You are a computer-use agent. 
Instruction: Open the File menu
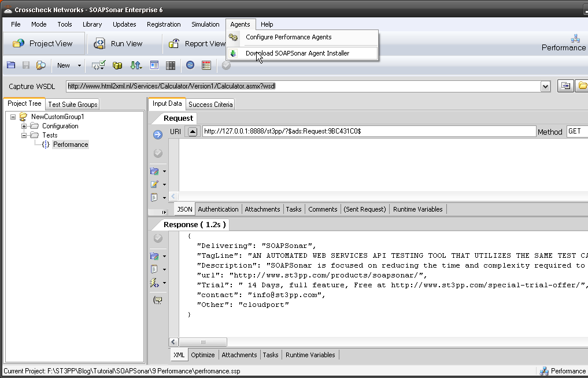pos(16,24)
